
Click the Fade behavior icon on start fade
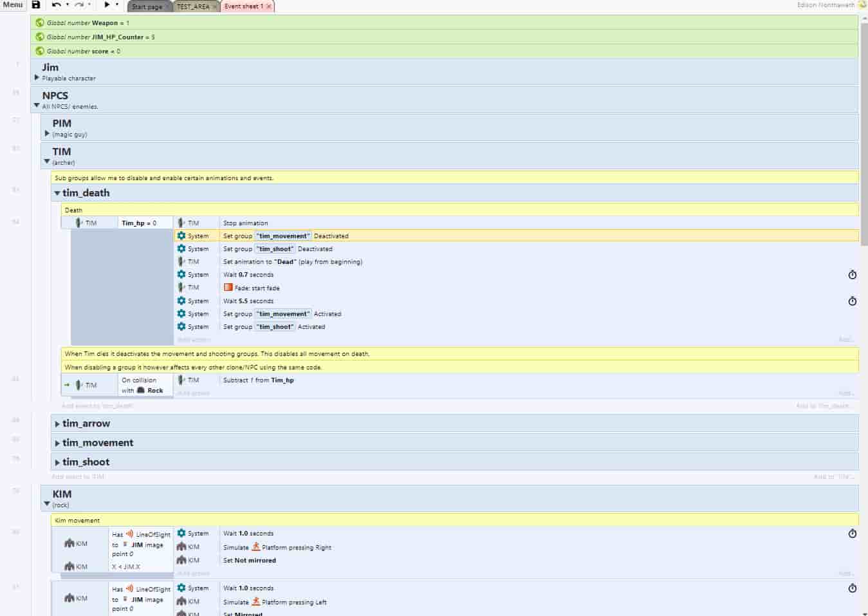pyautogui.click(x=228, y=288)
